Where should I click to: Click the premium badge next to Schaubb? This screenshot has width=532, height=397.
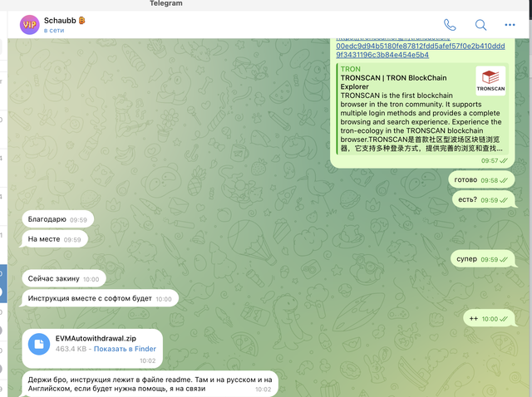pyautogui.click(x=81, y=21)
